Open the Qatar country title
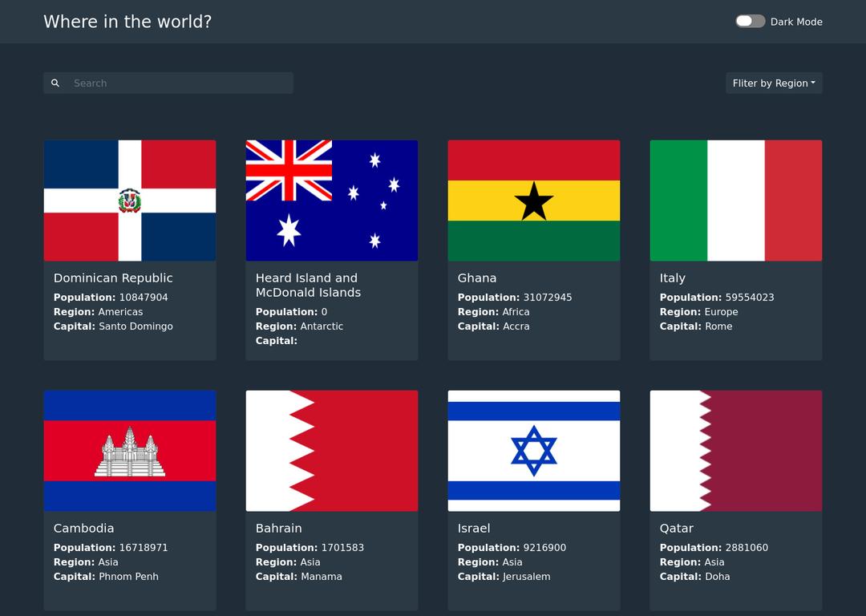The image size is (866, 616). [x=676, y=529]
